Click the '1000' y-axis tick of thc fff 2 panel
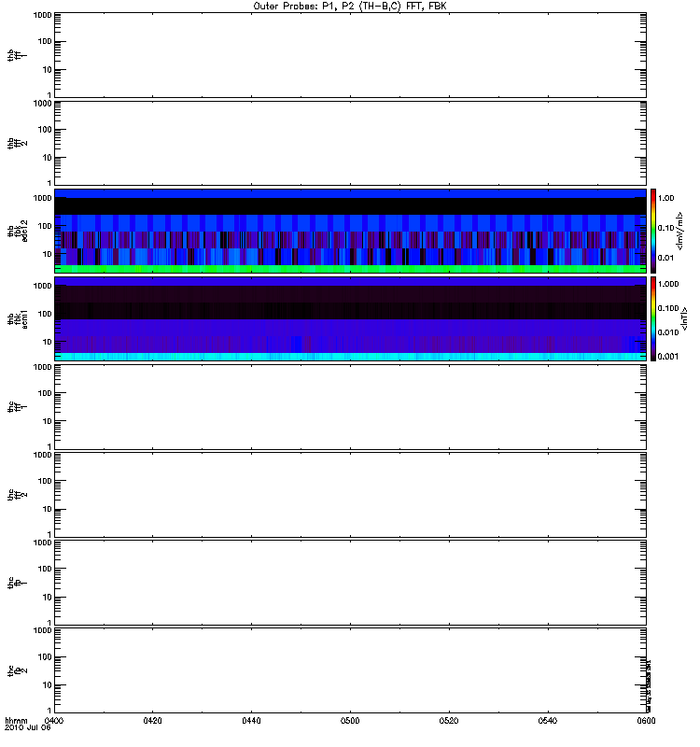Screen dimensions: 700x747 pos(42,455)
